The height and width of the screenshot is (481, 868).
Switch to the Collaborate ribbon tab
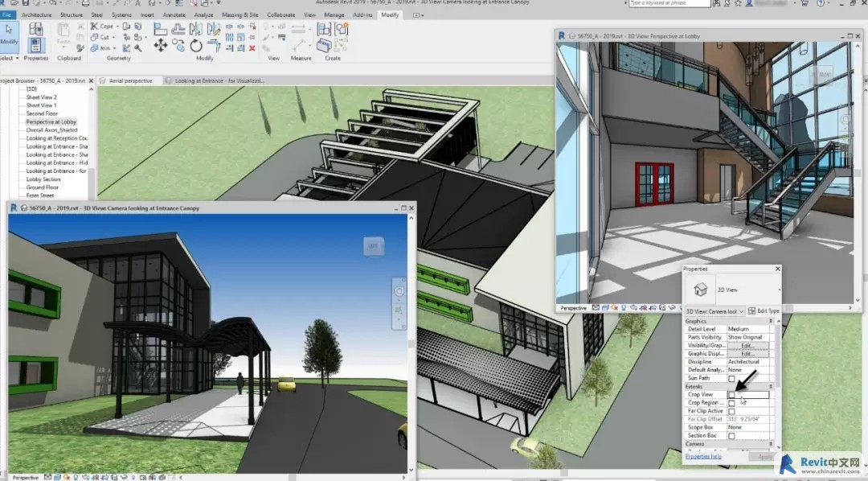pos(280,15)
